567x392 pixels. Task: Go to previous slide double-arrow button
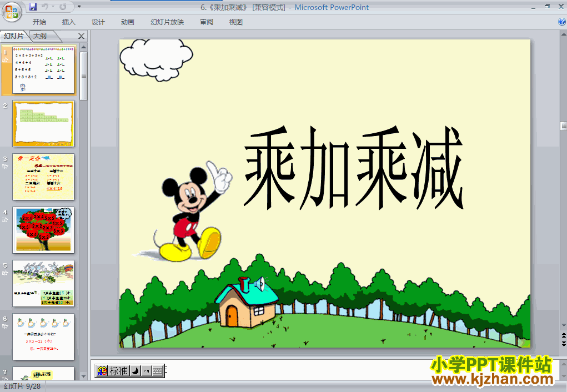(x=563, y=335)
